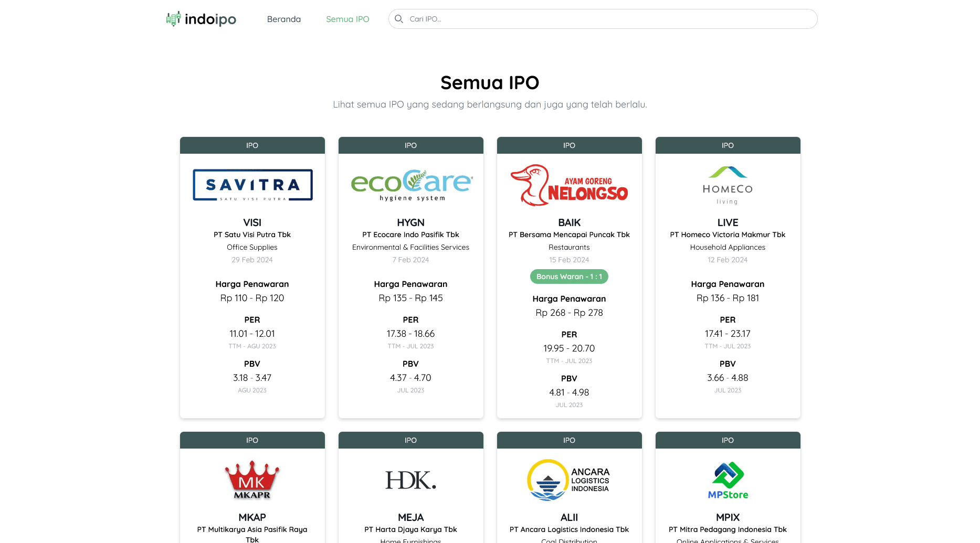Click the ecoCare hygiene system logo
Viewport: 980px width, 543px height.
point(411,185)
